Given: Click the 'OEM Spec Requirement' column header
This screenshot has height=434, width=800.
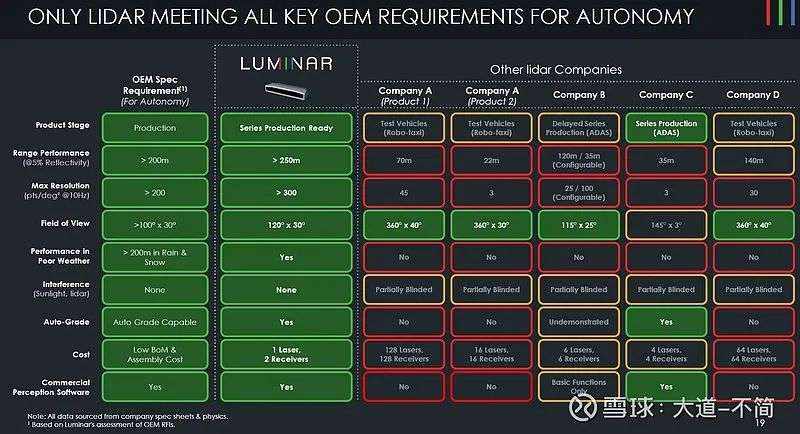Looking at the screenshot, I should [x=155, y=90].
